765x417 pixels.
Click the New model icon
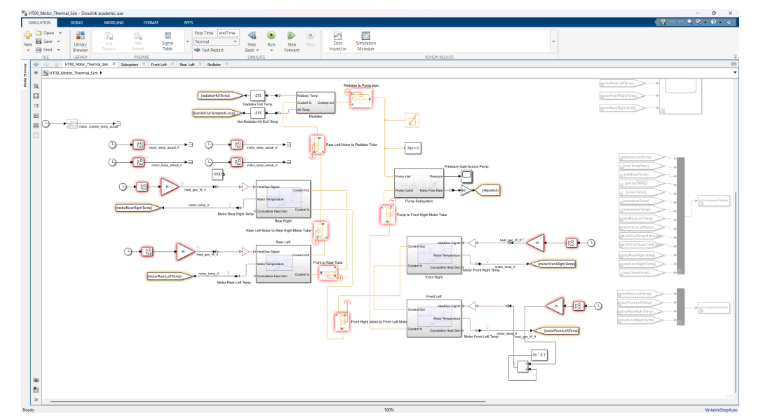point(28,36)
